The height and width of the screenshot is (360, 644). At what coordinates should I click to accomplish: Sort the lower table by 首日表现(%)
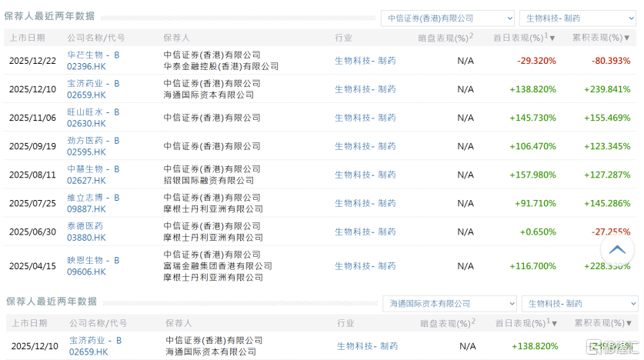coord(526,323)
